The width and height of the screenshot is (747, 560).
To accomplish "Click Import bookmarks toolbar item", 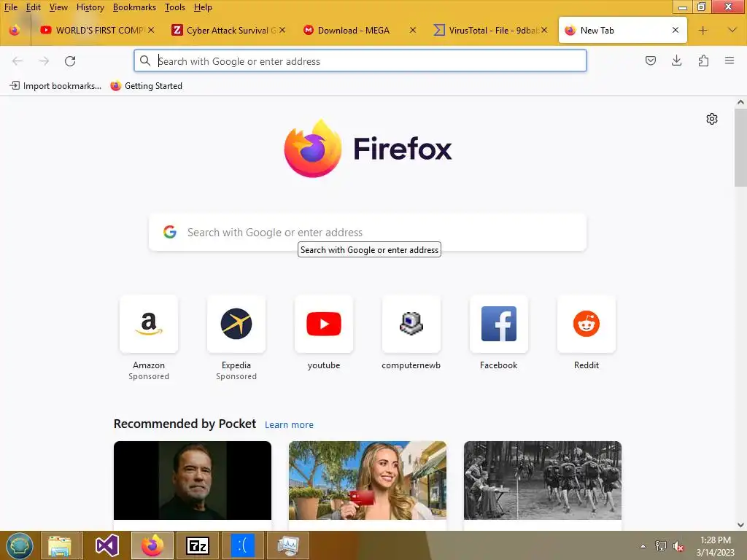I will point(55,86).
